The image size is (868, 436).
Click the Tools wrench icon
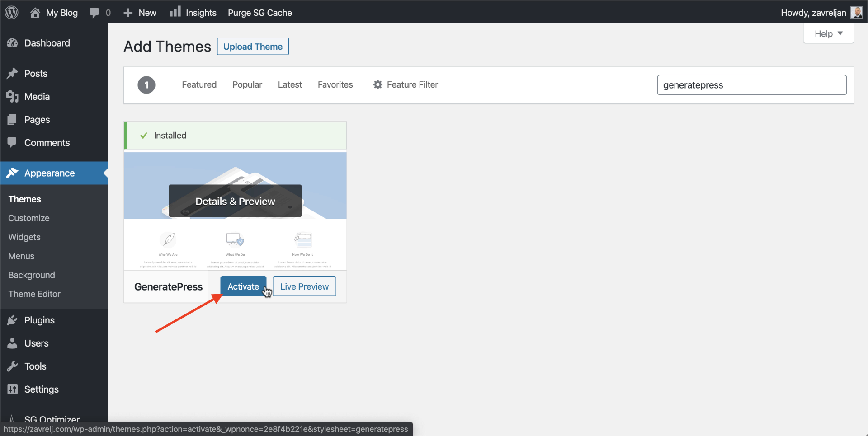pos(12,366)
